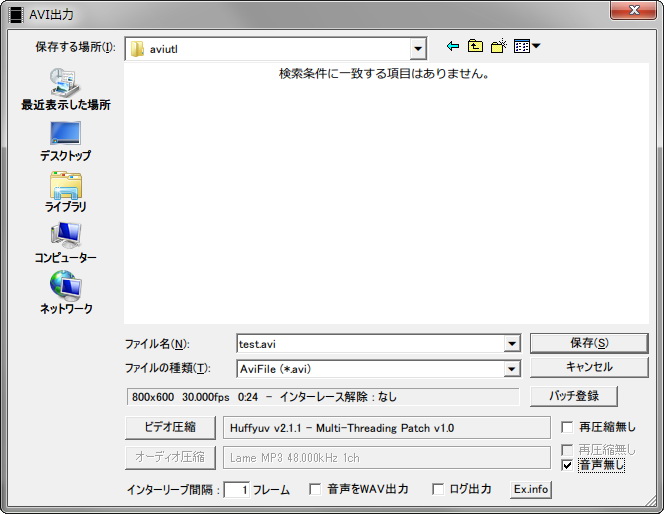Viewport: 664px width, 514px height.
Task: Open file type AviFile dropdown
Action: coord(511,369)
